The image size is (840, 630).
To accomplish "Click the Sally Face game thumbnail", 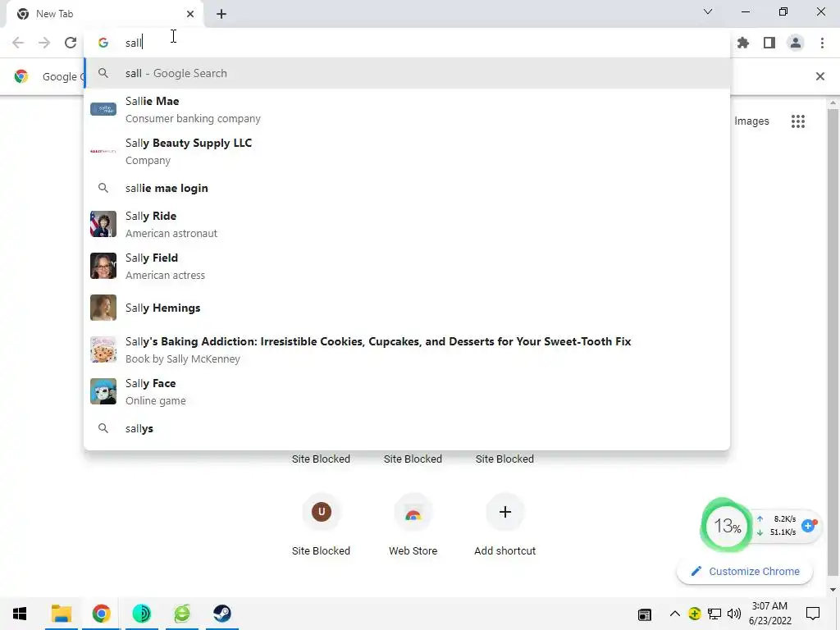I will [103, 391].
